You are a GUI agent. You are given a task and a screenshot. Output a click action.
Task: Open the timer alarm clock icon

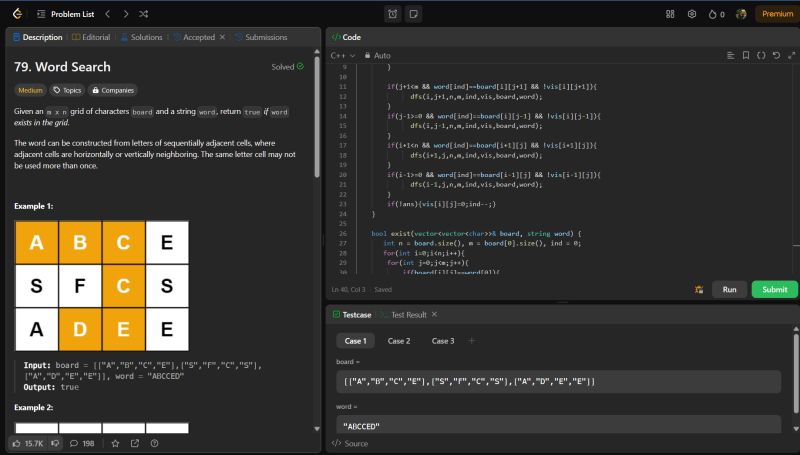[x=392, y=14]
